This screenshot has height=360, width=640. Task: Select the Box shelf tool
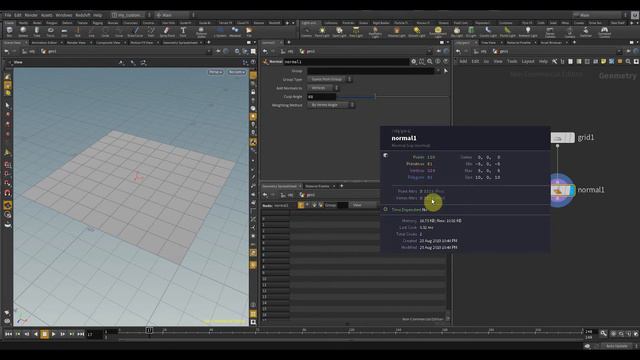click(x=9, y=32)
